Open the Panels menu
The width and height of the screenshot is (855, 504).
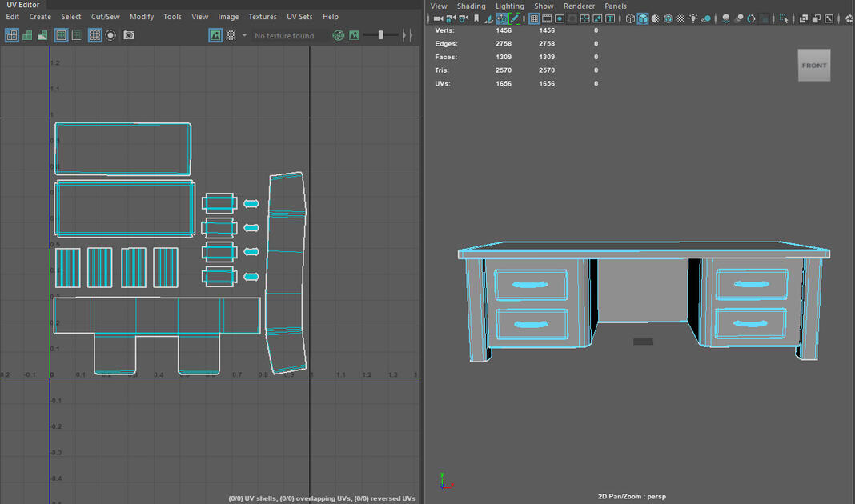pos(616,6)
